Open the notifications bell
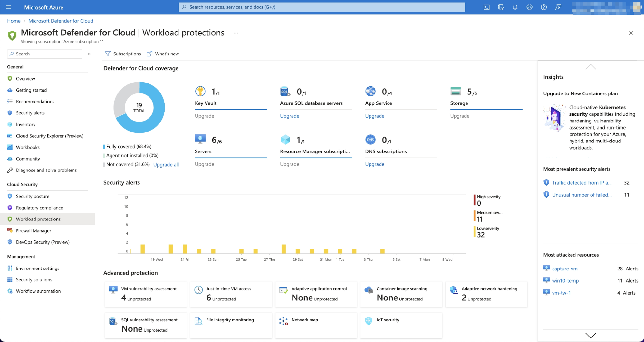The width and height of the screenshot is (644, 342). click(515, 7)
